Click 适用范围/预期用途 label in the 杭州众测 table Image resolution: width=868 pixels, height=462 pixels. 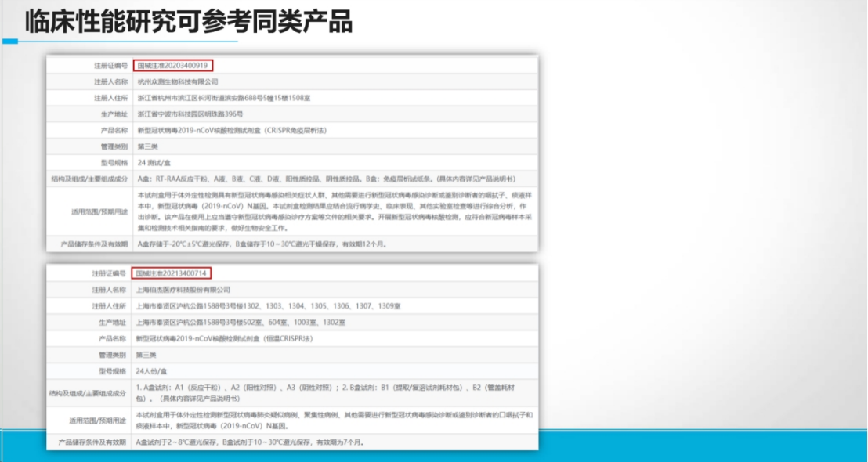click(x=99, y=212)
